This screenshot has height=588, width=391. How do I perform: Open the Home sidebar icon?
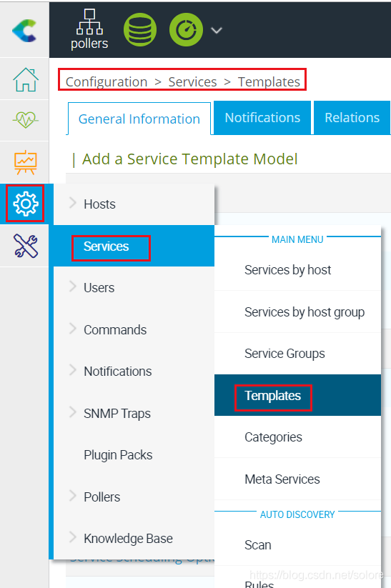coord(25,79)
